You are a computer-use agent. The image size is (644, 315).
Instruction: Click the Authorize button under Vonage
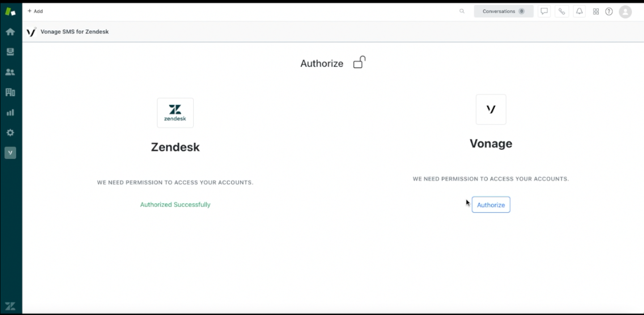point(491,204)
